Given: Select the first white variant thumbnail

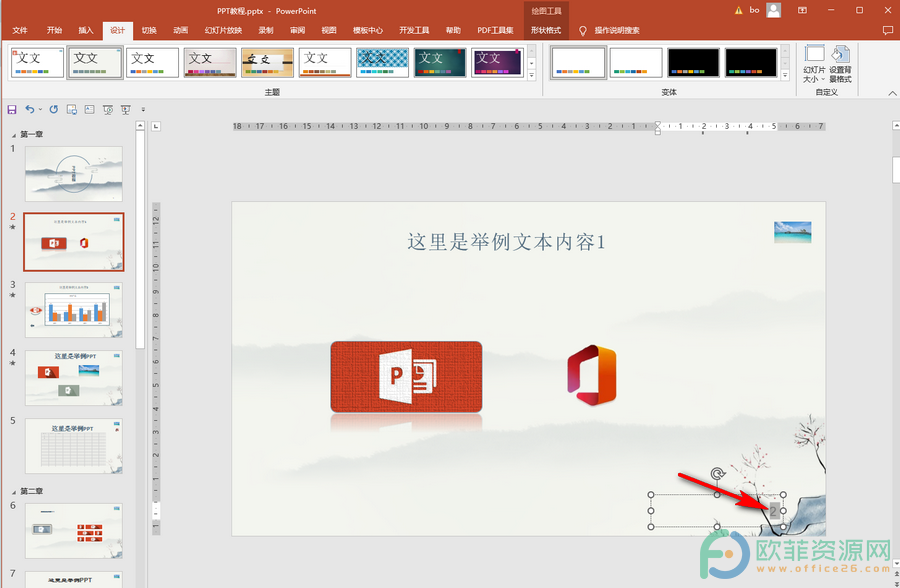Looking at the screenshot, I should [x=578, y=63].
